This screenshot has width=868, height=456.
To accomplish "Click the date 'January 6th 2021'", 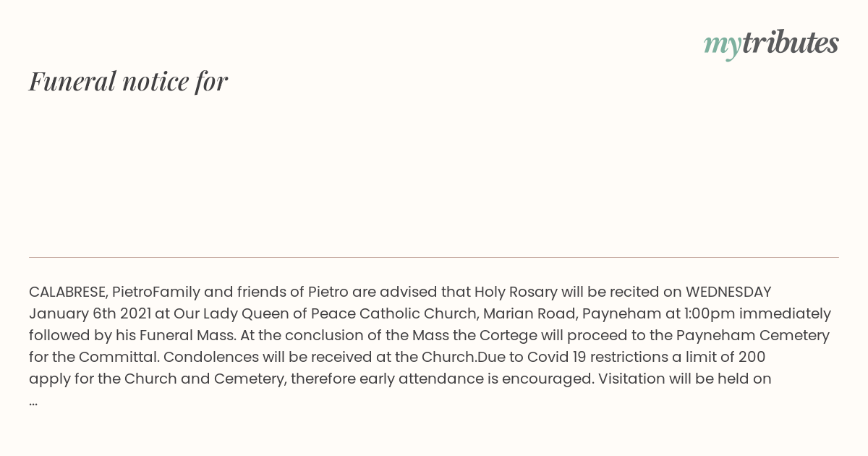I will pyautogui.click(x=90, y=314).
